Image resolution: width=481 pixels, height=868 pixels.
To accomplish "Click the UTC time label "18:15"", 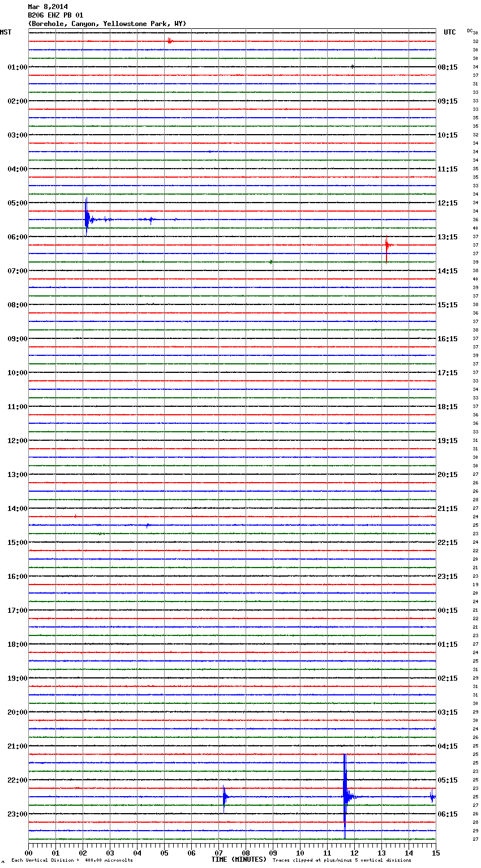I will click(448, 407).
